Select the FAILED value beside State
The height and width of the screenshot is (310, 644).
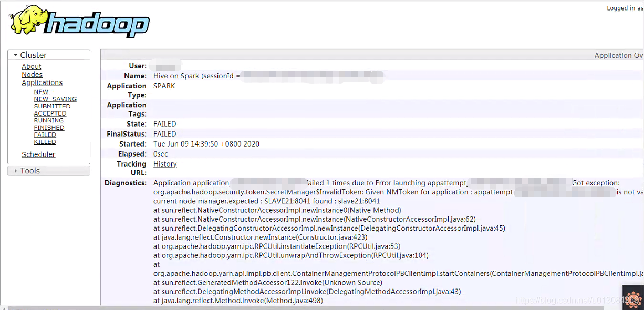[164, 124]
